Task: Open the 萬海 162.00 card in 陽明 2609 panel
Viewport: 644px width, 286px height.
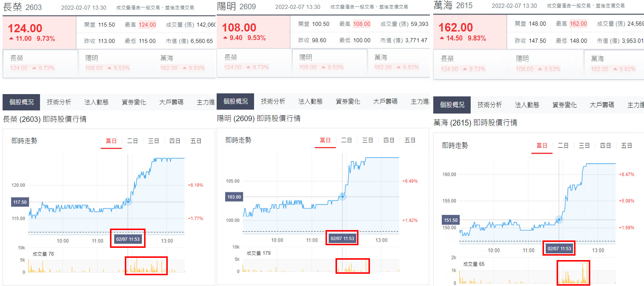Action: (x=398, y=62)
